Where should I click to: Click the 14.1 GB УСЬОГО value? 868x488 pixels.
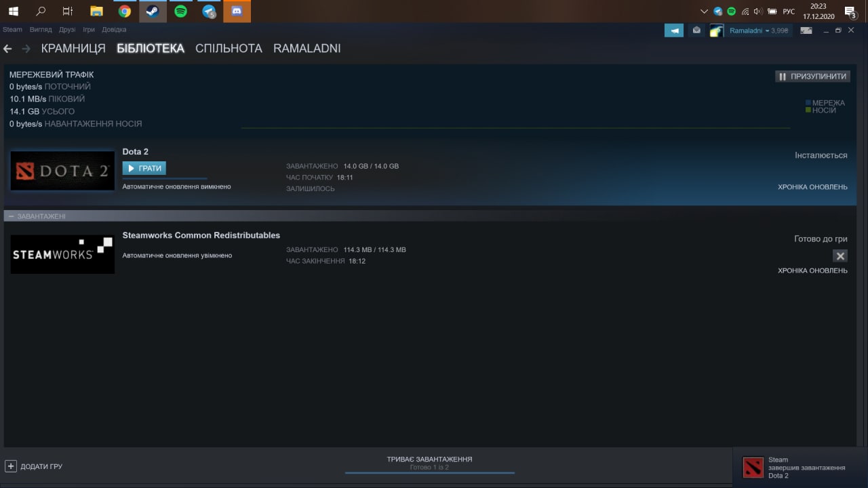tap(42, 112)
